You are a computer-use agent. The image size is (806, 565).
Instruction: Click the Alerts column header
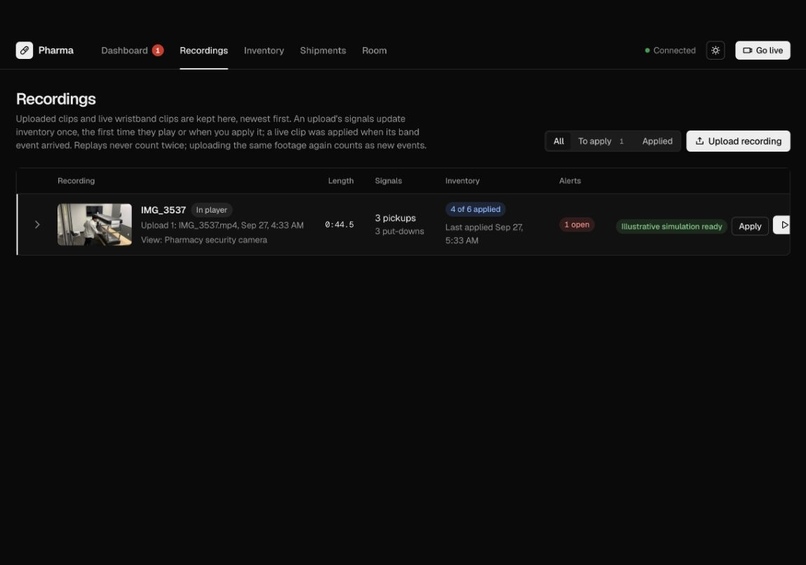pyautogui.click(x=570, y=181)
